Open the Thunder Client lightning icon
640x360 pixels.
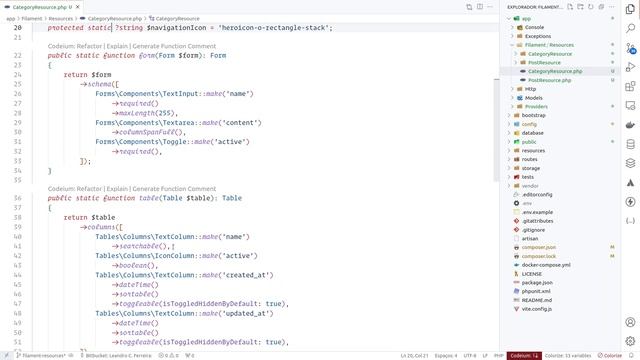point(630,202)
